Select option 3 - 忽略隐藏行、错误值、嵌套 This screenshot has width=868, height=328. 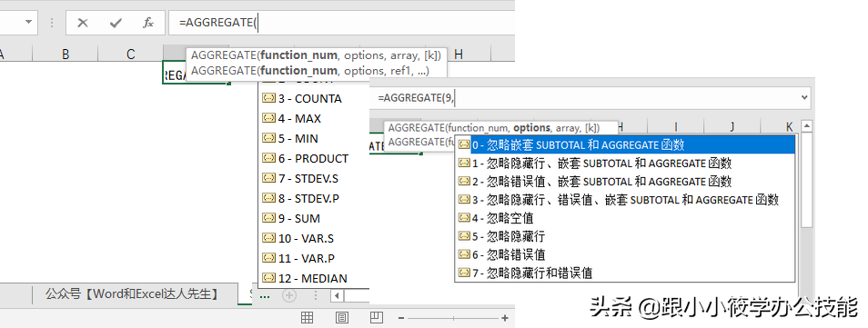tap(625, 200)
